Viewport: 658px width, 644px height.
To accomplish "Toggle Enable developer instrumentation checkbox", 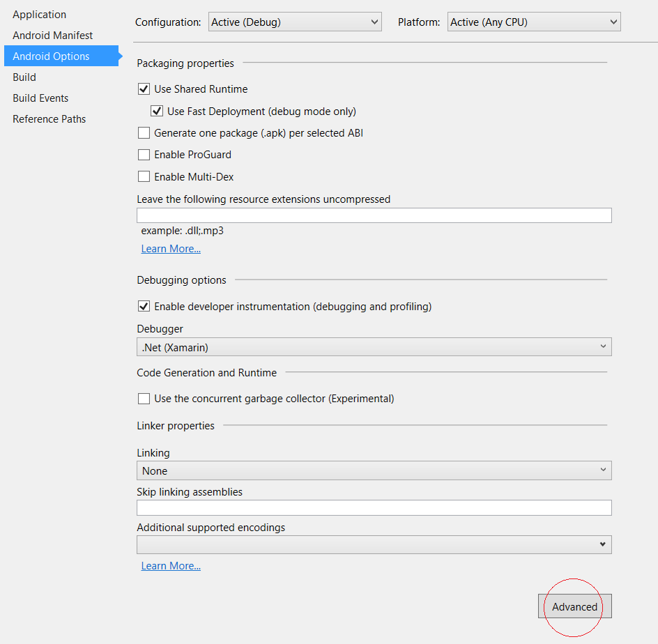I will coord(144,307).
